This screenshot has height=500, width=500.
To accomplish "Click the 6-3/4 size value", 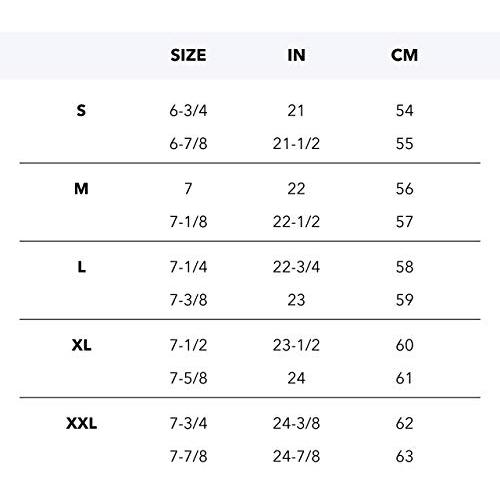I will pos(188,111).
